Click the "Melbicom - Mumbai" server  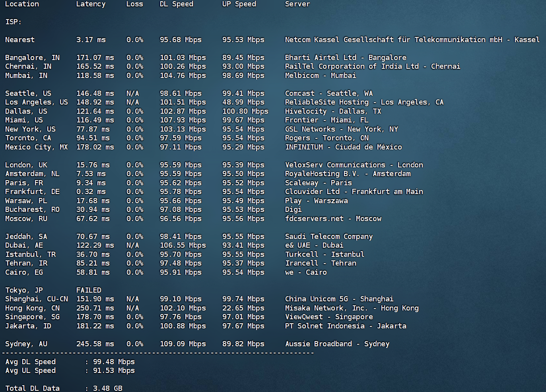(x=321, y=76)
